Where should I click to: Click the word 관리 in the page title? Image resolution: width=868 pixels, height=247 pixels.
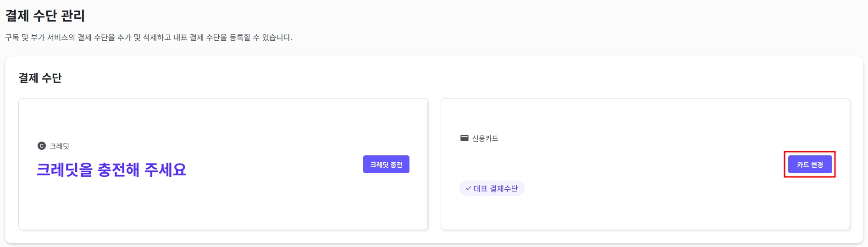73,16
